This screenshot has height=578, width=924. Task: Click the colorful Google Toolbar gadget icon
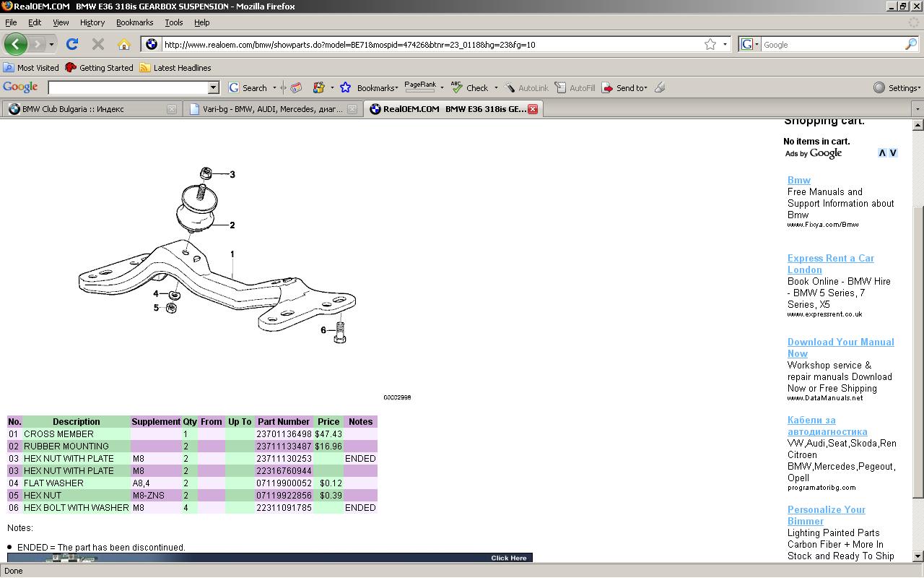click(318, 87)
